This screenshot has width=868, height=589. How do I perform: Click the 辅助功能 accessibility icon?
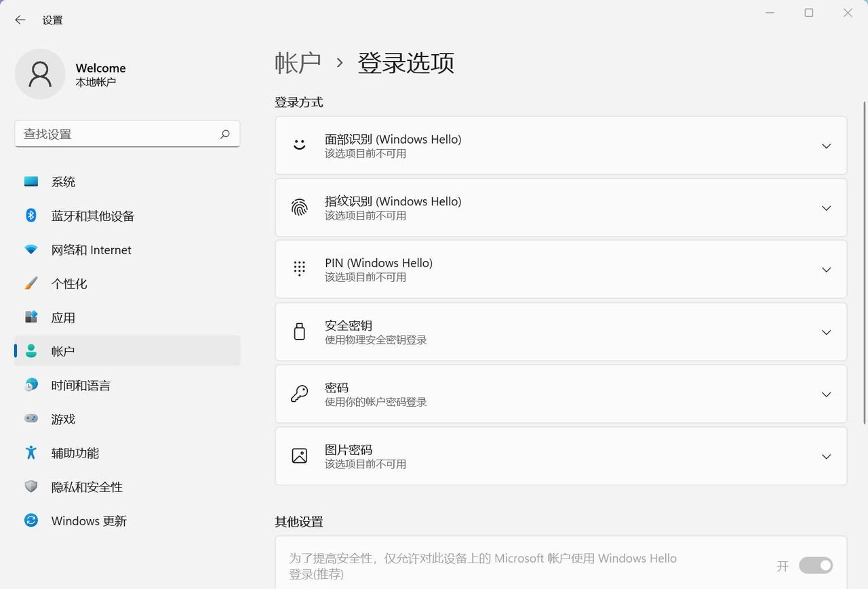31,453
